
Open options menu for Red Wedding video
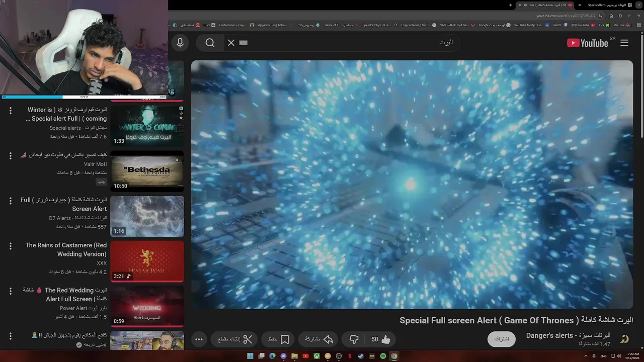tap(11, 292)
